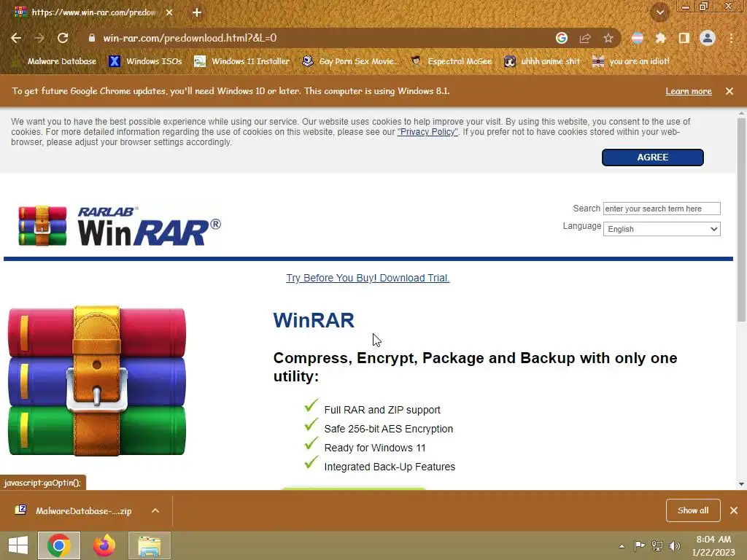This screenshot has width=747, height=560.
Task: Click Show all downloads
Action: tap(693, 510)
